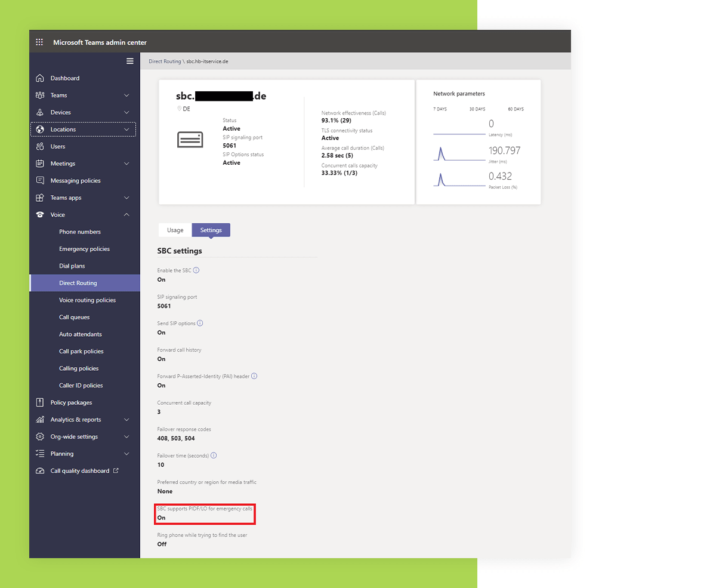Select the Settings tab
This screenshot has height=588, width=716.
click(211, 230)
